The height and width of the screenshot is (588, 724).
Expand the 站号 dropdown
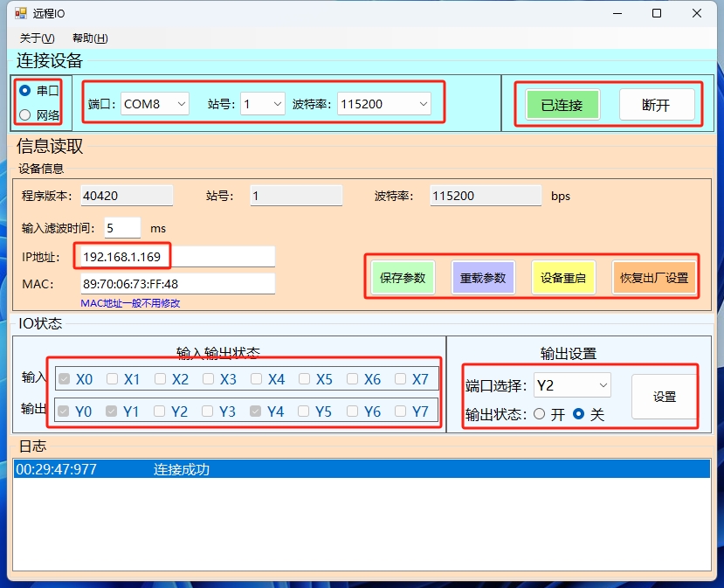click(x=262, y=104)
